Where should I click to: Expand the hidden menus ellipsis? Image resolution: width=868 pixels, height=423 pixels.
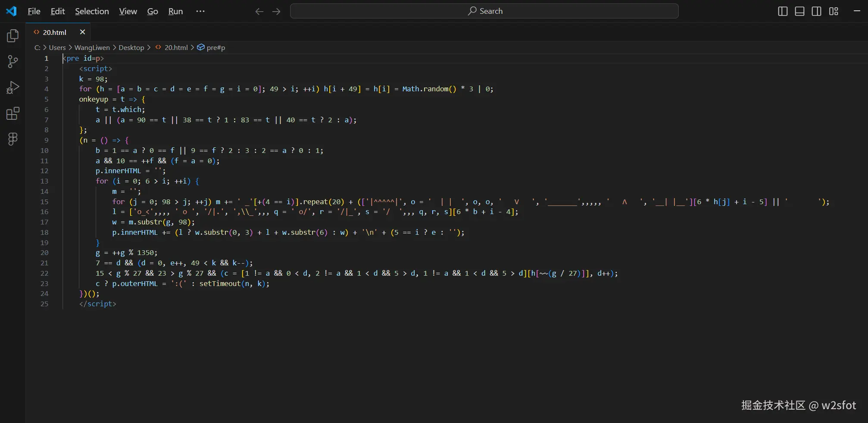coord(200,11)
